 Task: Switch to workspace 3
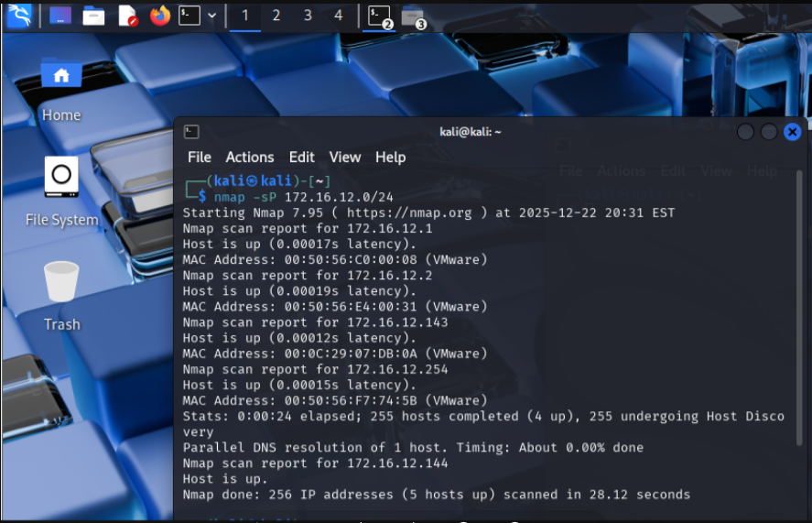tap(308, 16)
